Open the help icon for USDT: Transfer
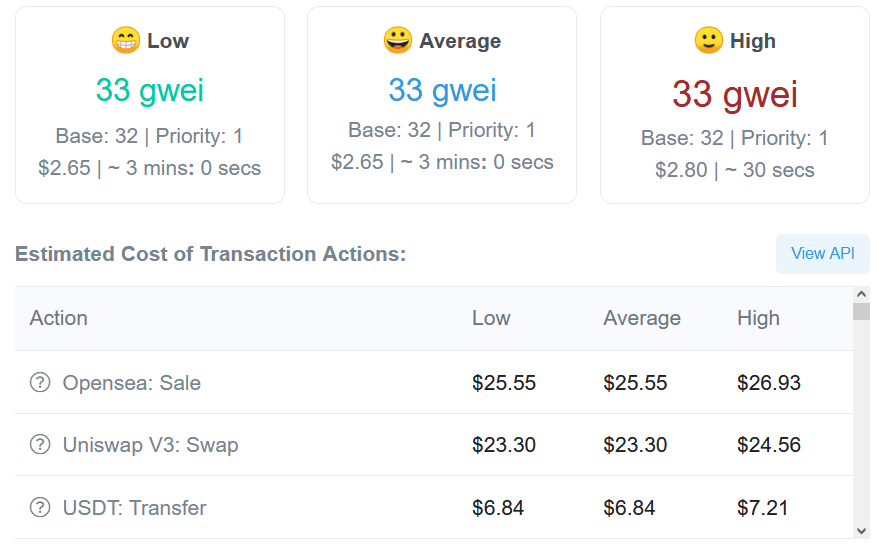This screenshot has width=886, height=553. pos(40,507)
